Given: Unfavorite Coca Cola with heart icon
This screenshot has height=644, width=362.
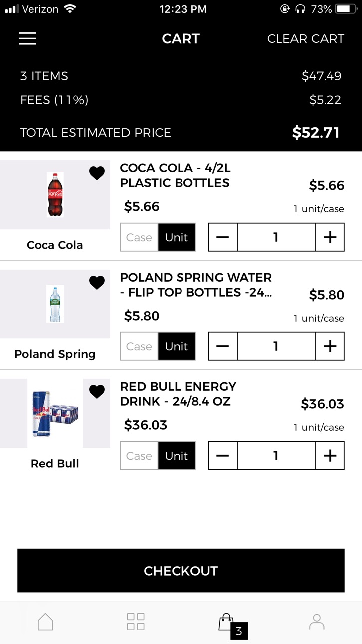Looking at the screenshot, I should 97,173.
